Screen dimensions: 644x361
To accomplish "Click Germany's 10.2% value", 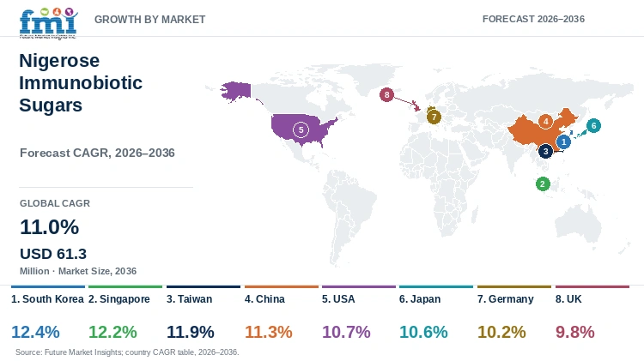I will click(501, 332).
